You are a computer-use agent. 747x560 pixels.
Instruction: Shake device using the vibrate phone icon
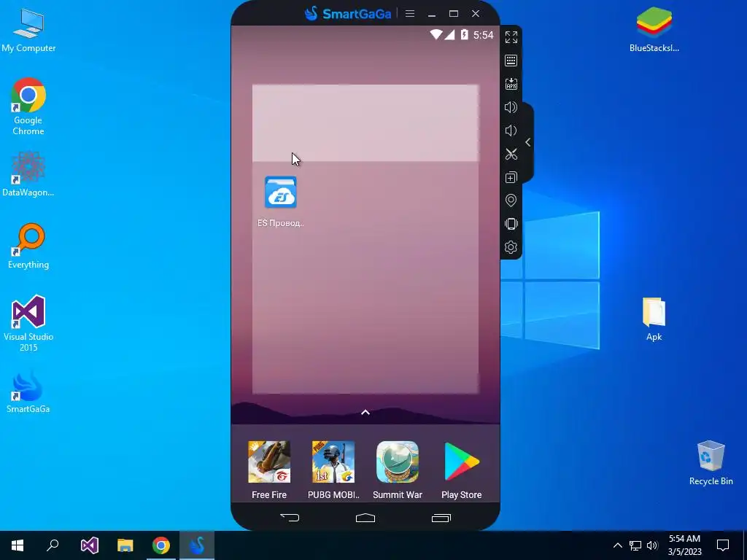(511, 224)
